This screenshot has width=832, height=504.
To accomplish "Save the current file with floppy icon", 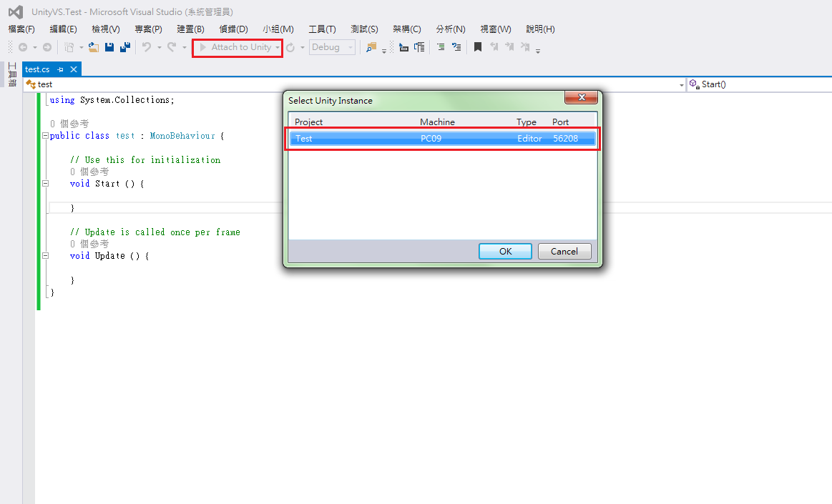I will click(x=109, y=47).
